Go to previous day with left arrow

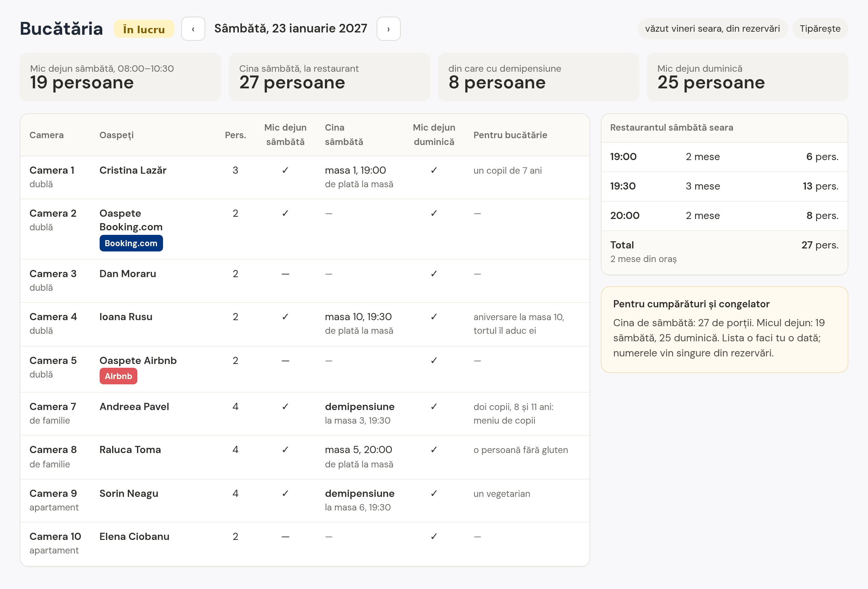[193, 29]
